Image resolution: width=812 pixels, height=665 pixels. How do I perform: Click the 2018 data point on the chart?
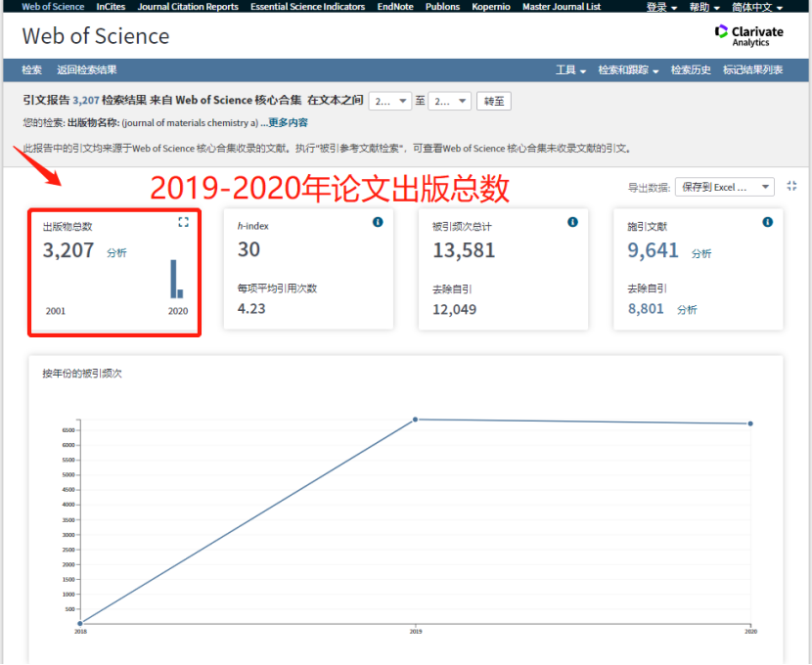[80, 624]
